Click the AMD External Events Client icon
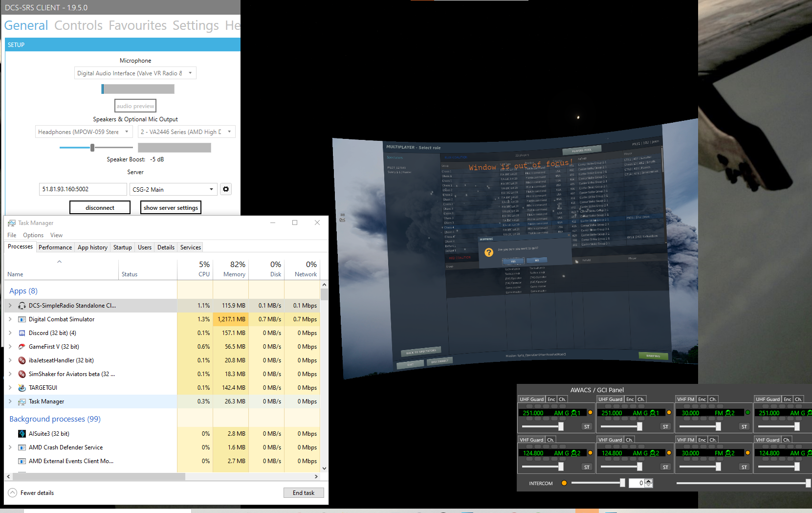This screenshot has width=812, height=513. tap(22, 461)
